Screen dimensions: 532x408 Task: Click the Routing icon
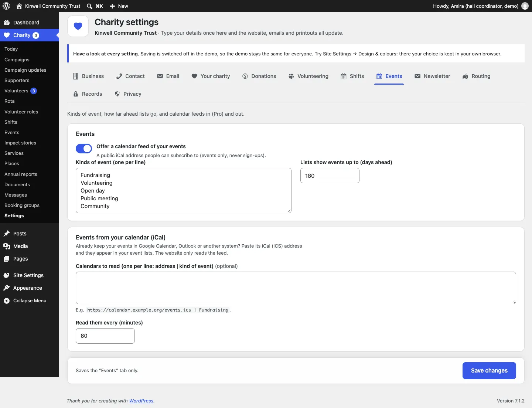465,76
